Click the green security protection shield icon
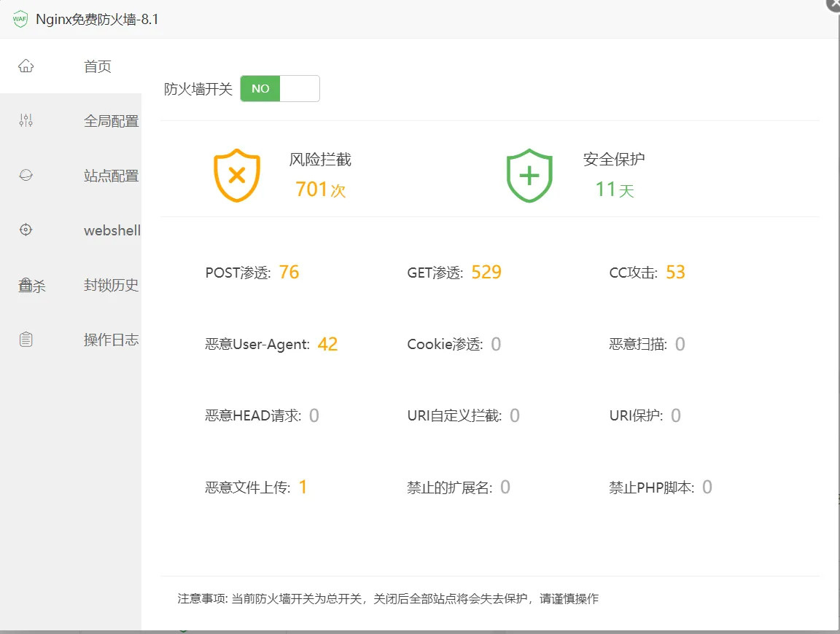The width and height of the screenshot is (840, 634). click(529, 175)
